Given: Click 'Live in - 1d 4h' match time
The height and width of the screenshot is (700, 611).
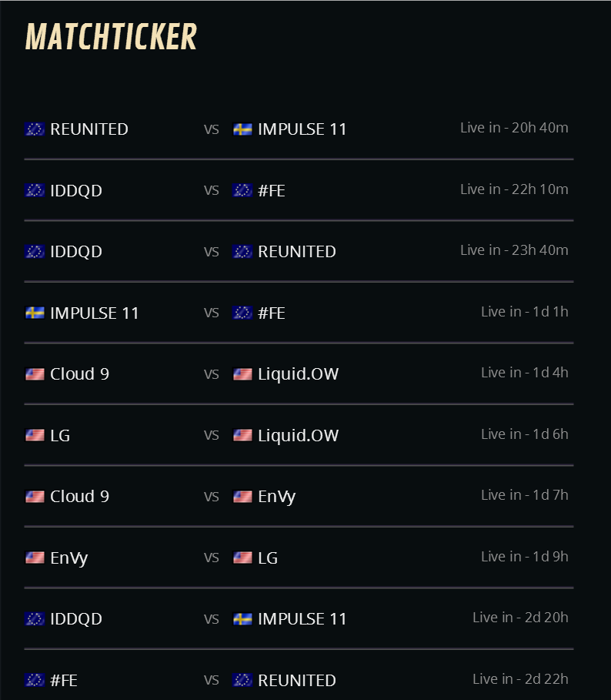Looking at the screenshot, I should pos(525,372).
